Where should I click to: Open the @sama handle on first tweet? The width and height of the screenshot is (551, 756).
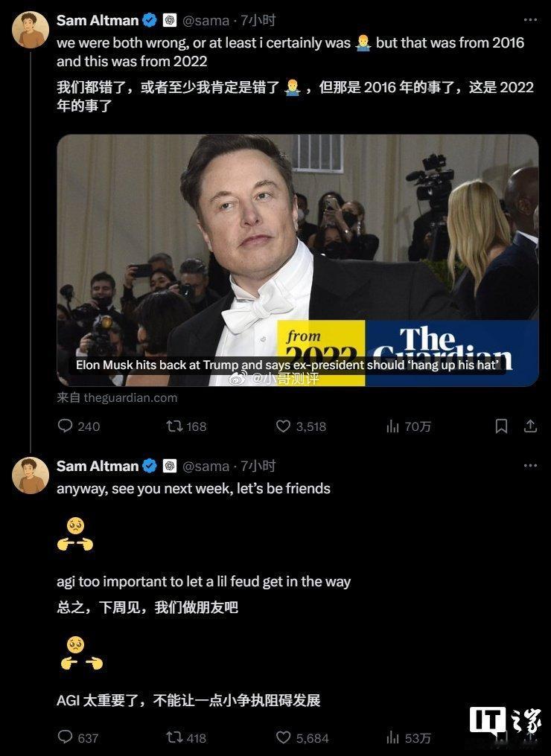pyautogui.click(x=206, y=20)
